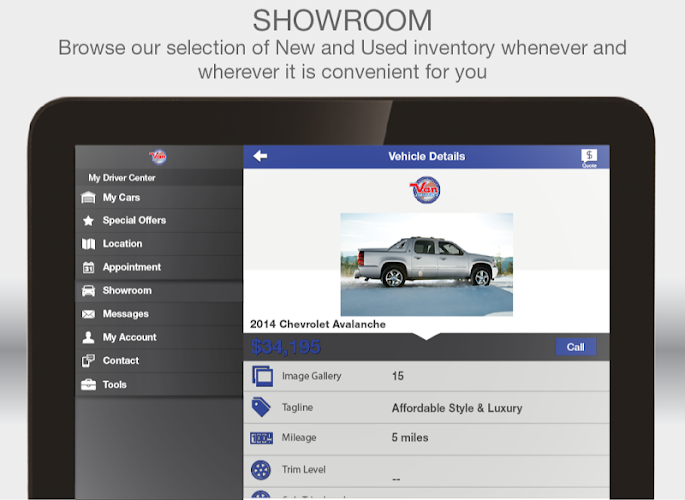Screen dimensions: 685x500
Task: Click the Mileage label text
Action: click(x=299, y=438)
